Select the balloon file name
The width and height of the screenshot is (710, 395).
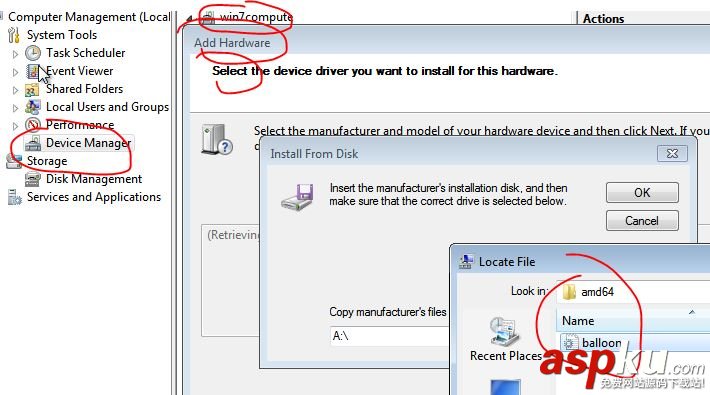tap(601, 343)
